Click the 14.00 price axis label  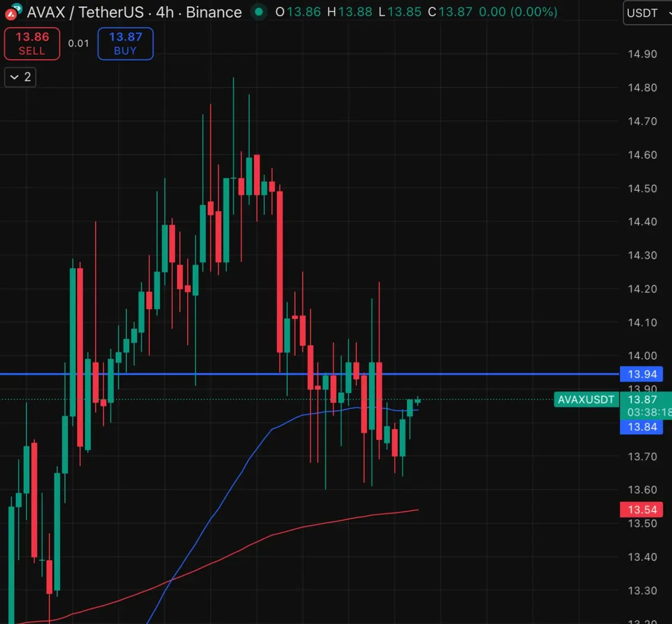(642, 356)
